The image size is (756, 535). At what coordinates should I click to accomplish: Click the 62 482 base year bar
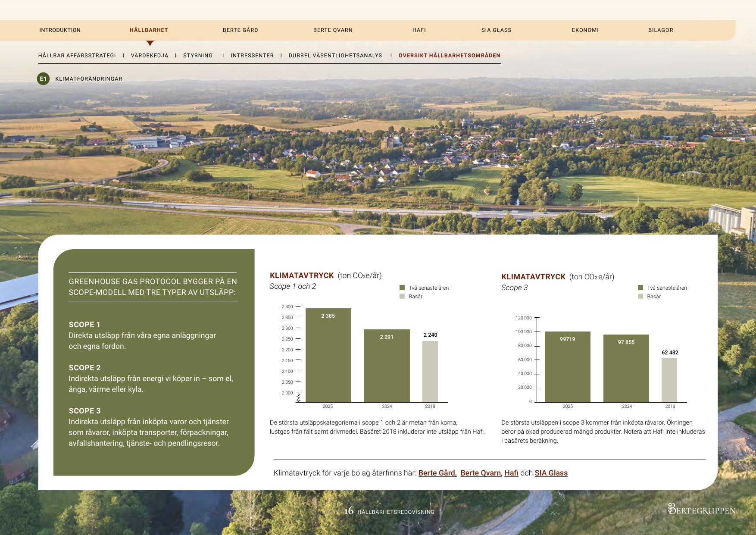pyautogui.click(x=669, y=380)
